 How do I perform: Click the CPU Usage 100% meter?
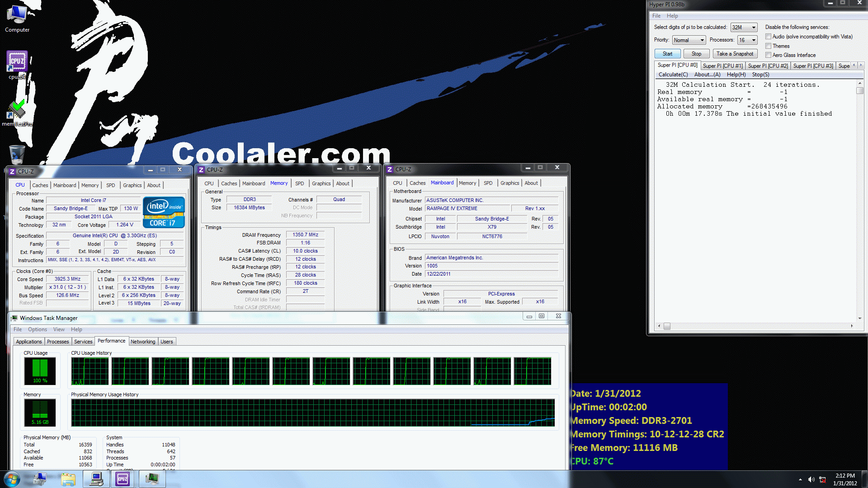pyautogui.click(x=40, y=371)
